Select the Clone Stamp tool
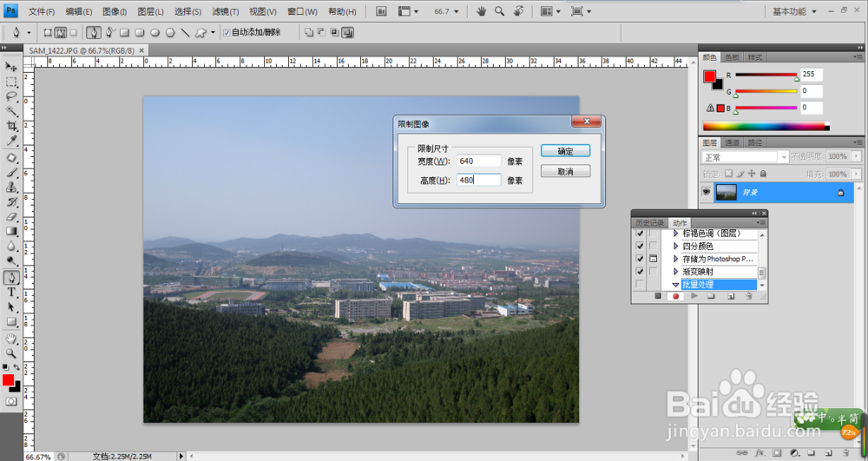868x461 pixels. tap(11, 187)
